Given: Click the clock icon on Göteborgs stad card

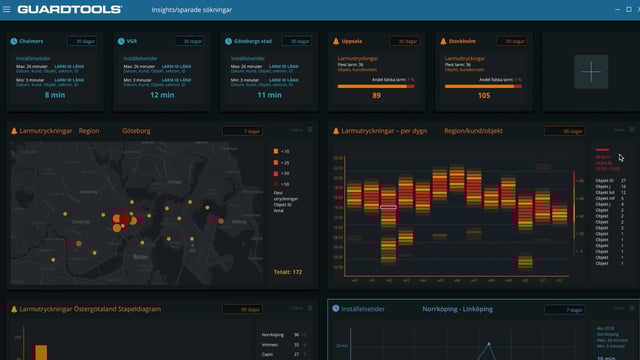Looking at the screenshot, I should point(228,41).
